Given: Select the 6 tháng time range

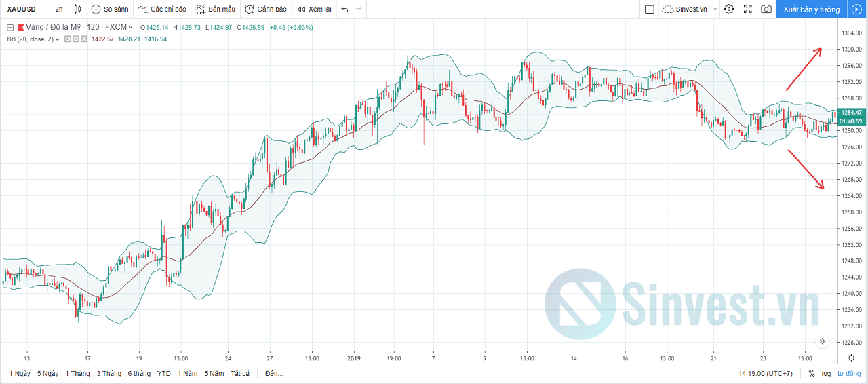Looking at the screenshot, I should click(x=138, y=374).
